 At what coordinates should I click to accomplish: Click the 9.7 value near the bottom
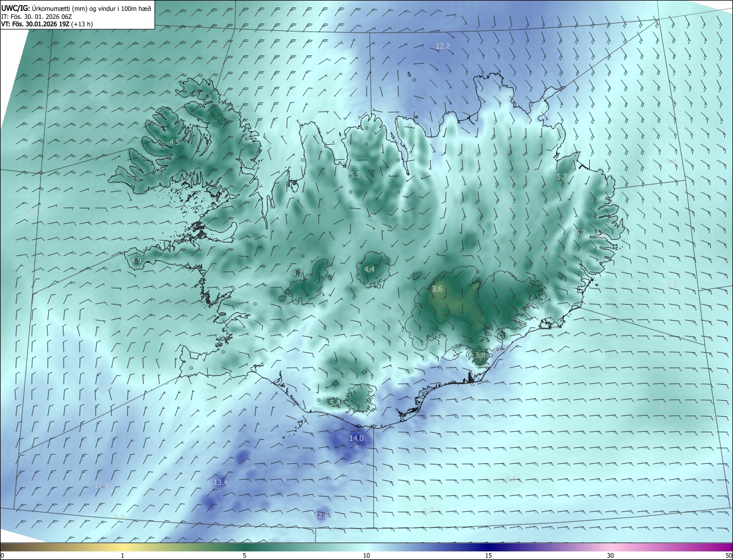pos(428,511)
